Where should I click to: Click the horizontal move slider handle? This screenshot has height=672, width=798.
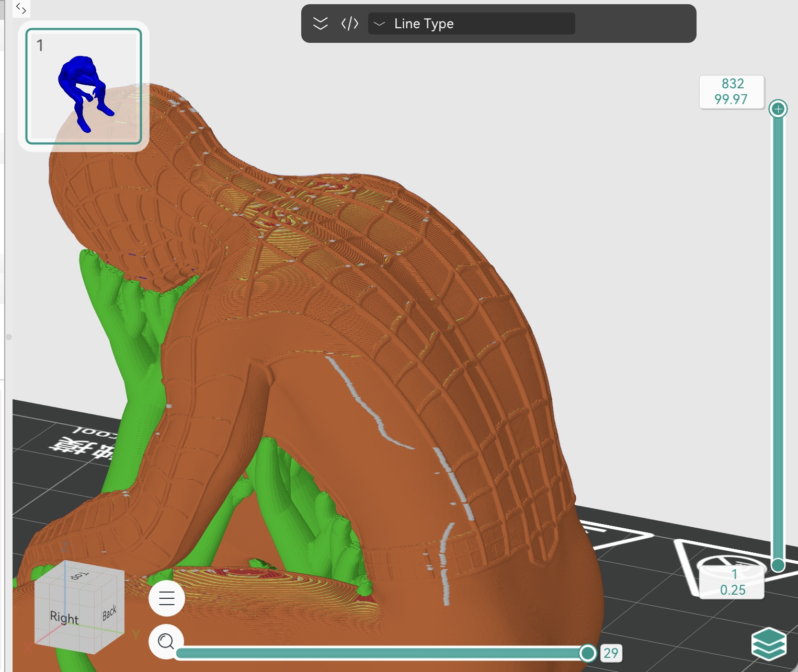pos(588,653)
